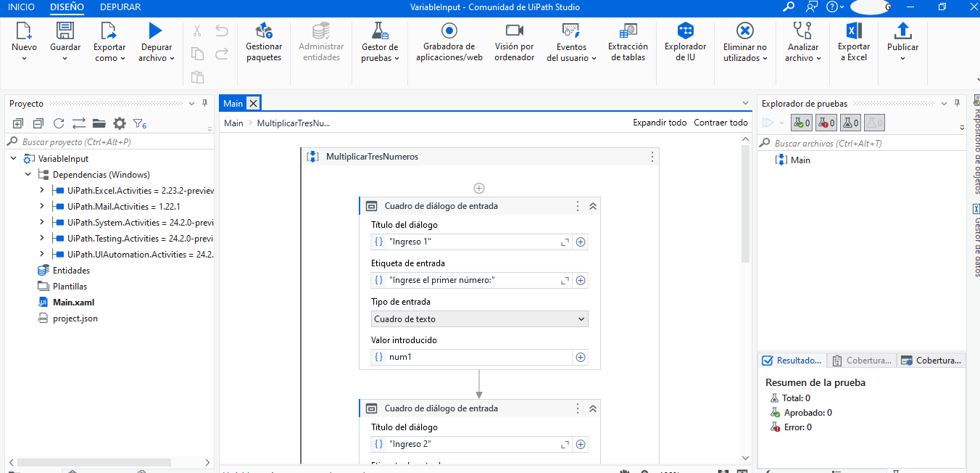Toggle not-run tests flask filter
This screenshot has width=980, height=473.
click(850, 123)
